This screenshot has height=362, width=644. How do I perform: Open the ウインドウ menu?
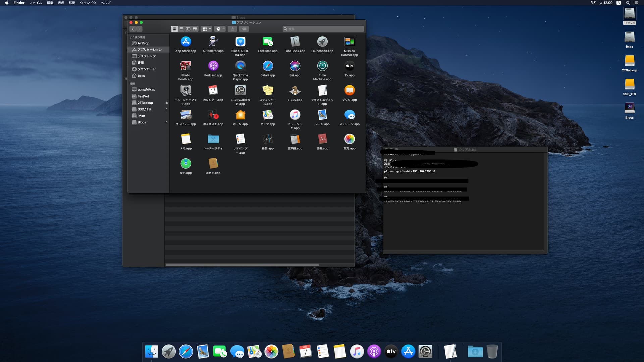88,3
